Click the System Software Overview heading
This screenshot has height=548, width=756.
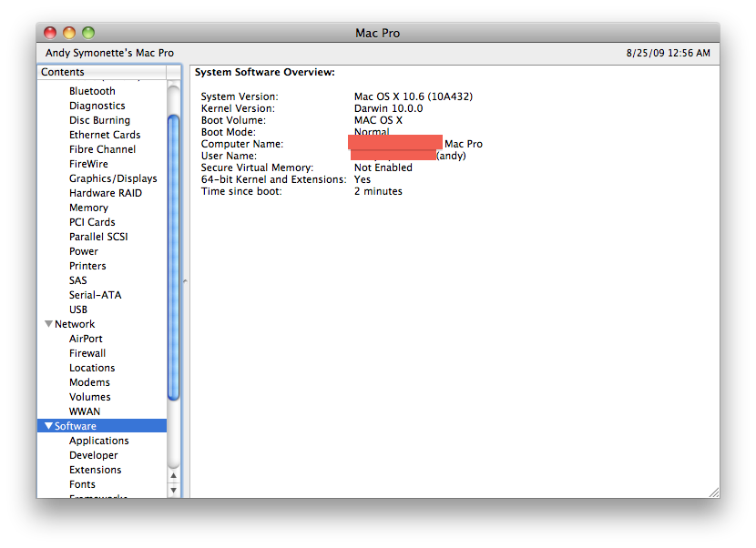click(x=265, y=72)
